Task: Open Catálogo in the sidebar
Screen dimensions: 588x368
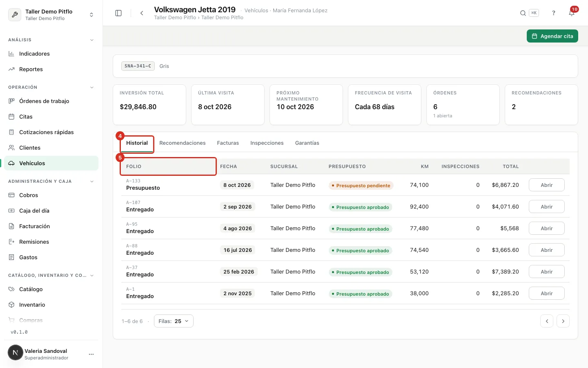Action: (x=51, y=289)
